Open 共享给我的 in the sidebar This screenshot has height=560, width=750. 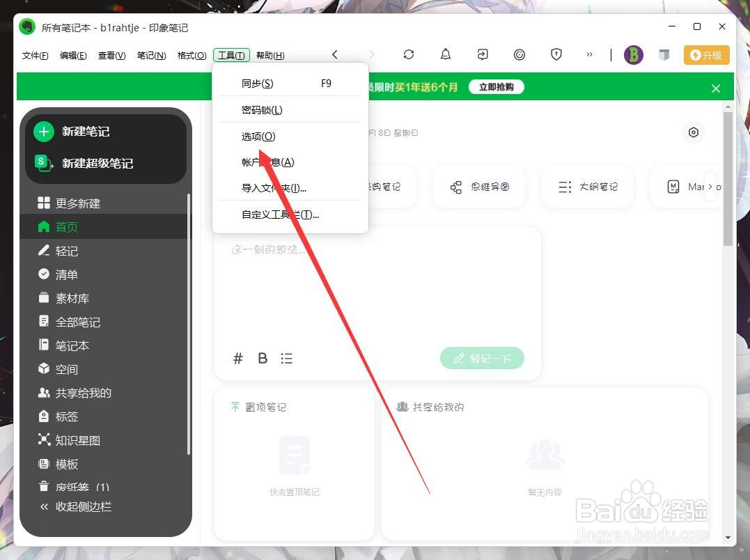click(104, 393)
